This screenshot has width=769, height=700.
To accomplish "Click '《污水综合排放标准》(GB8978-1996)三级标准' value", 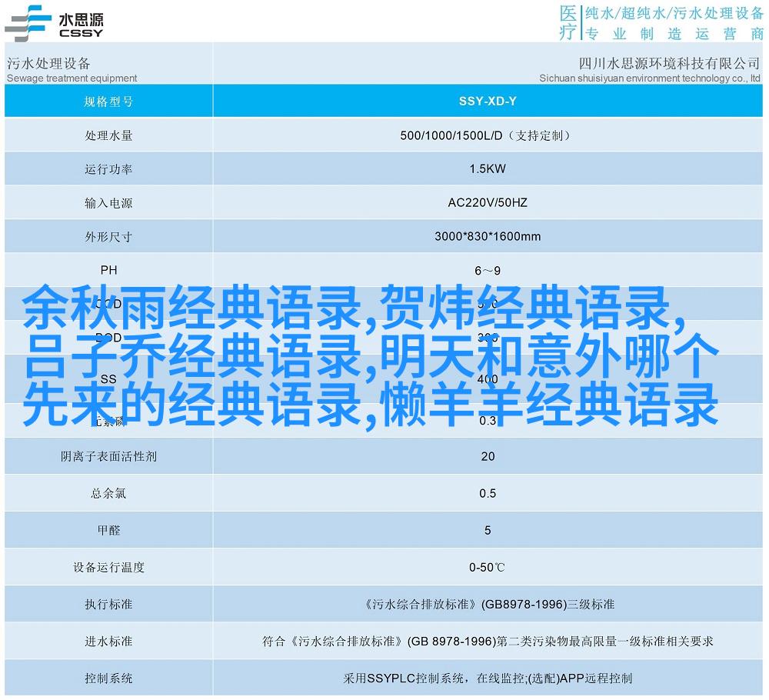I will point(488,605).
